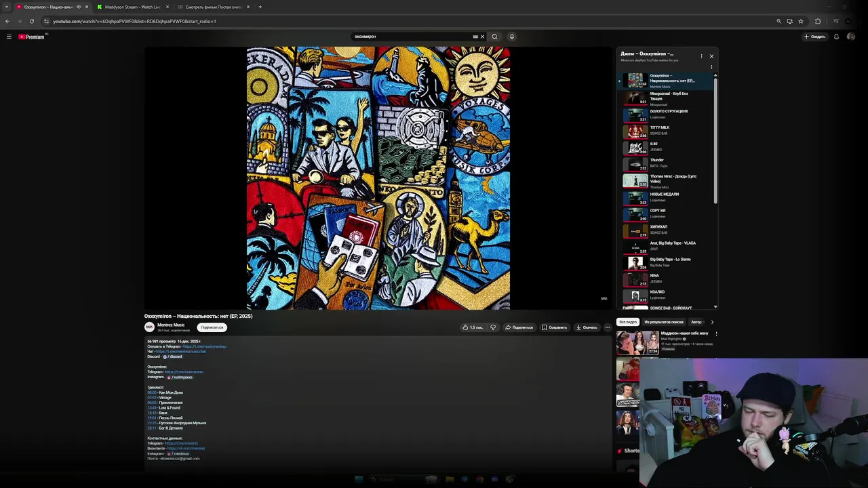This screenshot has width=868, height=488.
Task: Click the browser address bar URL
Action: (134, 21)
